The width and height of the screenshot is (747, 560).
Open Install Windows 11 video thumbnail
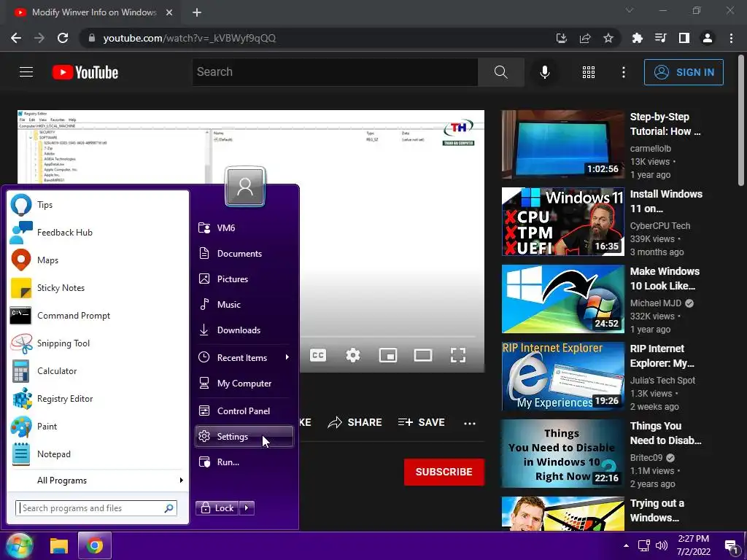point(562,222)
